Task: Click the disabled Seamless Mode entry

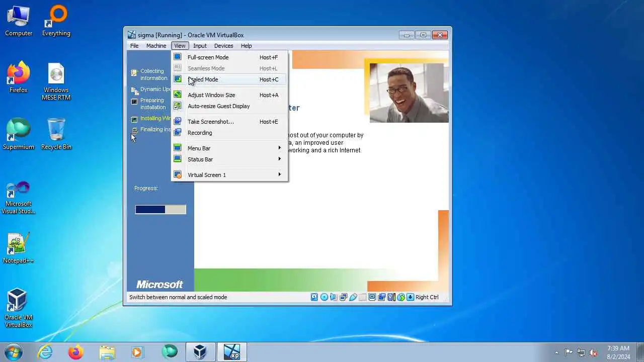Action: click(x=229, y=68)
